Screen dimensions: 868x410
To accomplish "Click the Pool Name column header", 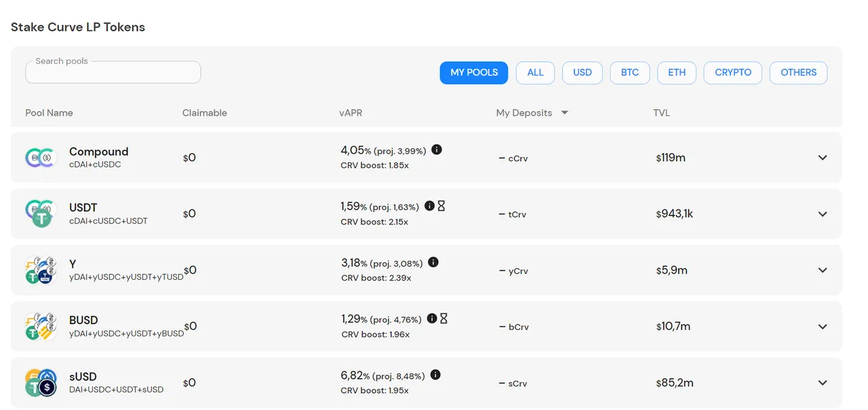I will click(x=49, y=113).
